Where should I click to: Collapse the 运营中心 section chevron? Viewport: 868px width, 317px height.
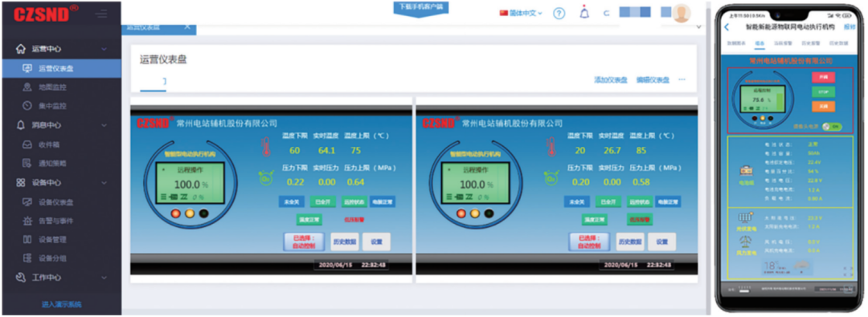click(x=104, y=49)
